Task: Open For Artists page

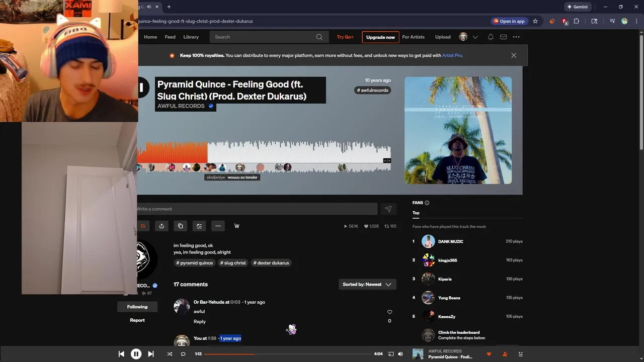Action: [413, 37]
